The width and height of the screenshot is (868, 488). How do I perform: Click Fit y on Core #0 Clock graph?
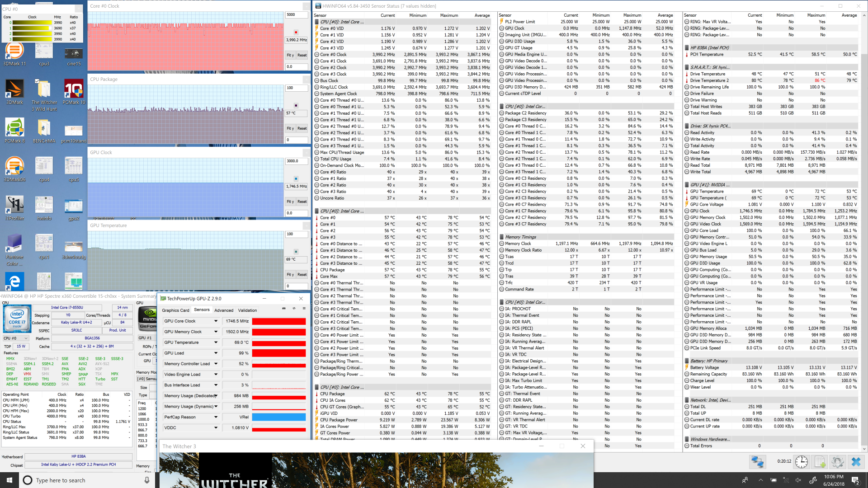click(290, 55)
